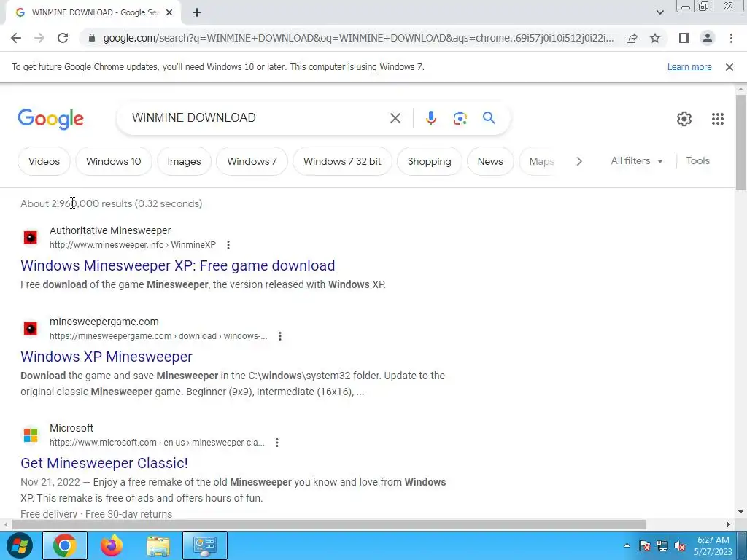Open a new tab with the plus button
This screenshot has height=560, width=747.
(197, 13)
